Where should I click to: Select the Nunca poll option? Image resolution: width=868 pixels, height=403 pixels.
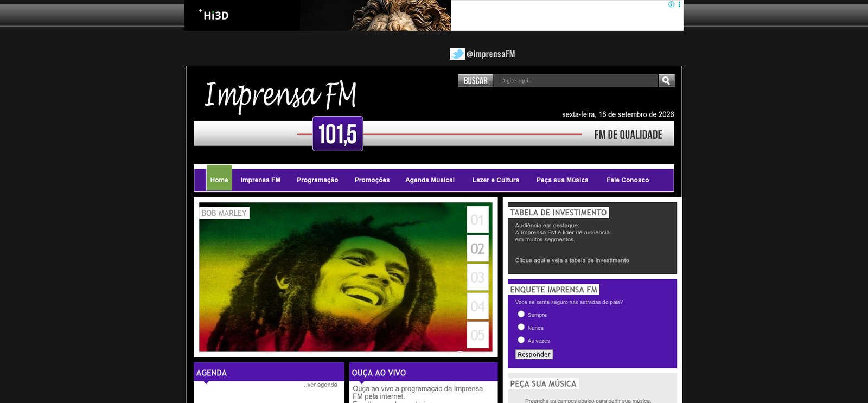(521, 327)
